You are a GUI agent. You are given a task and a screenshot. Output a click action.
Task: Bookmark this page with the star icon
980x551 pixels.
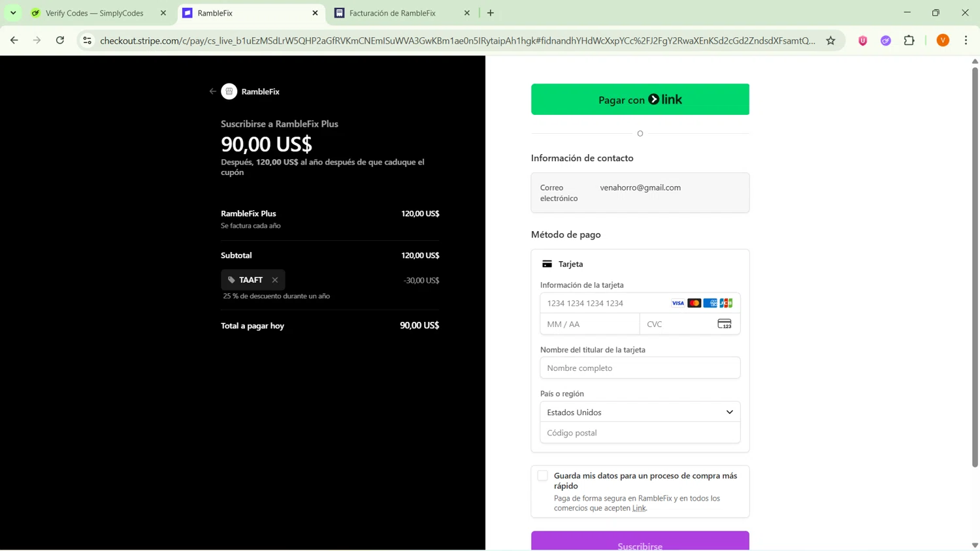coord(830,40)
